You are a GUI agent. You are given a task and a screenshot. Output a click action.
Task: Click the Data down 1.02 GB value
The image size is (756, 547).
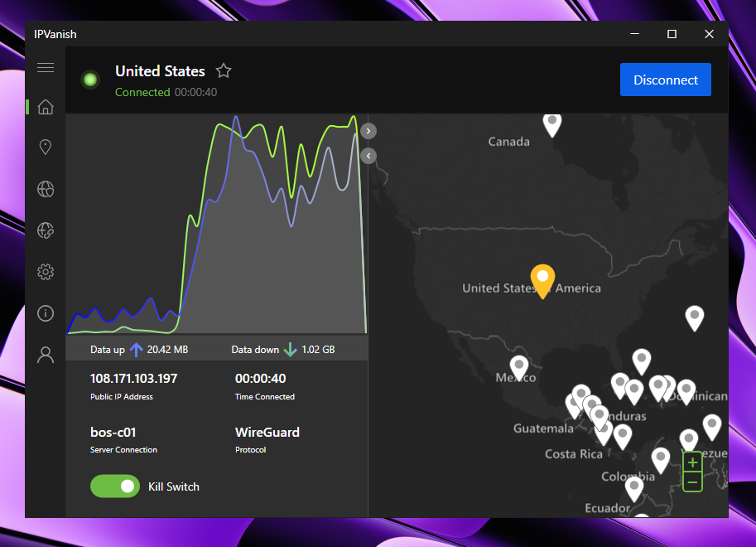(x=318, y=350)
